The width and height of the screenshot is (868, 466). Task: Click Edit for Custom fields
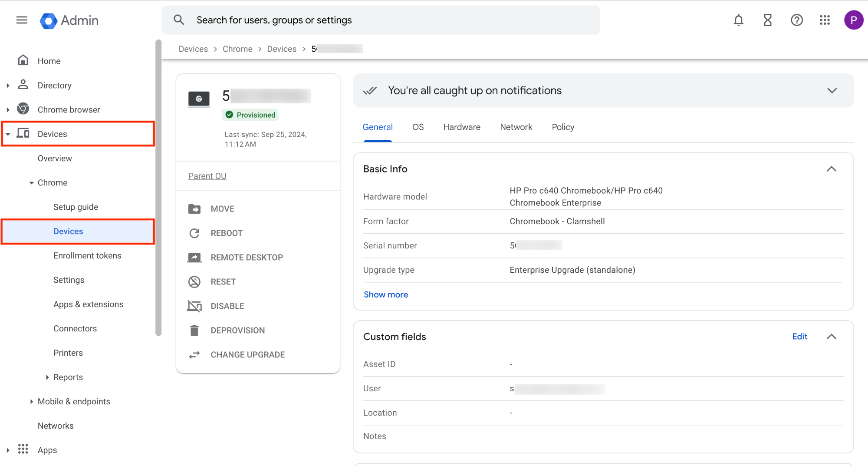(799, 337)
